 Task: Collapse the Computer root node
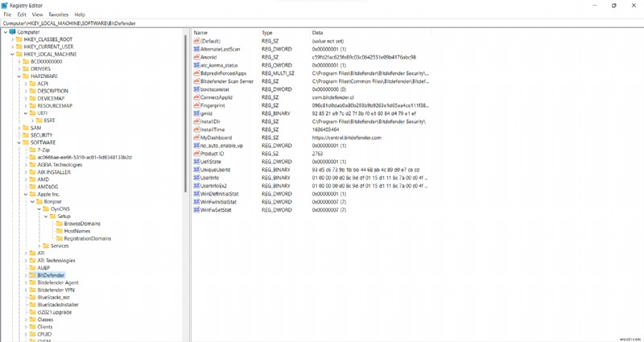tap(6, 32)
